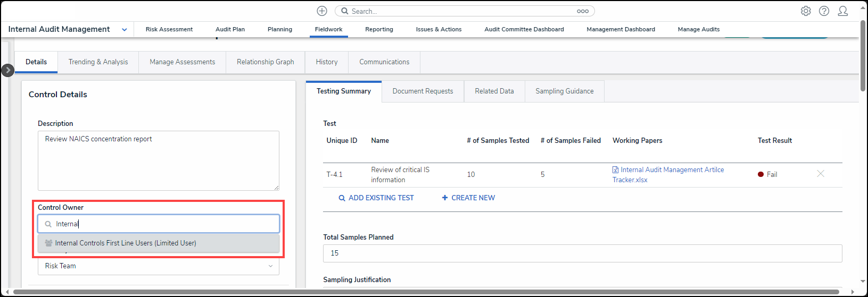Click the three-dot options in search bar
Viewport: 868px width, 297px height.
pos(582,11)
